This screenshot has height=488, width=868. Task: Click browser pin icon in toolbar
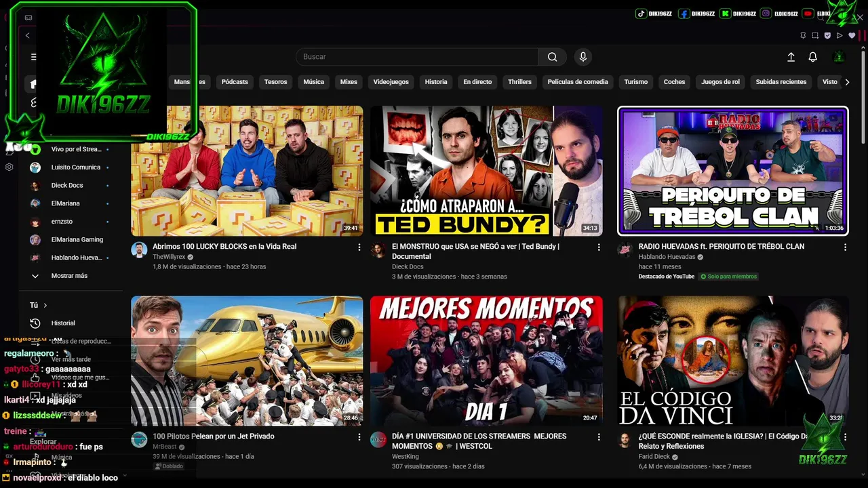(803, 35)
